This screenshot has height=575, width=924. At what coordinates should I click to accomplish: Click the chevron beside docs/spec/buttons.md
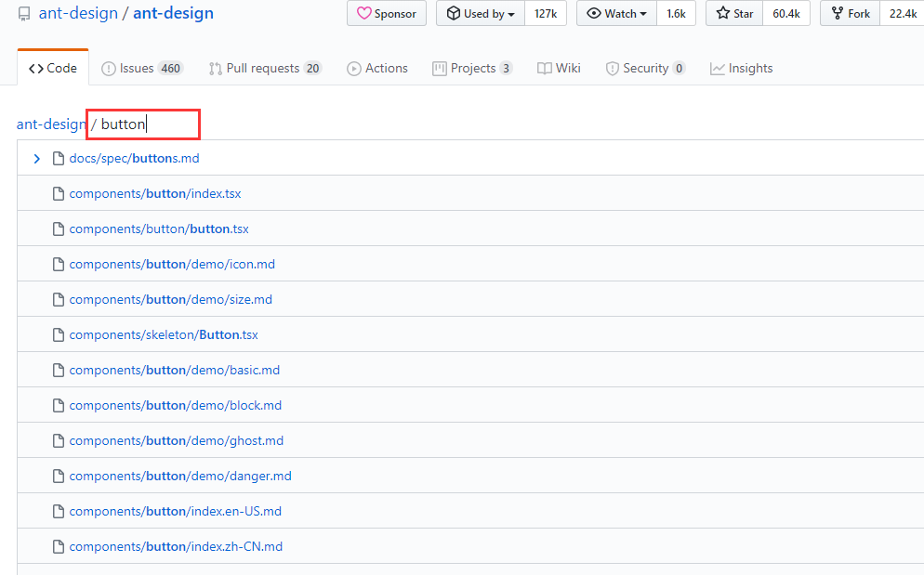pos(36,159)
